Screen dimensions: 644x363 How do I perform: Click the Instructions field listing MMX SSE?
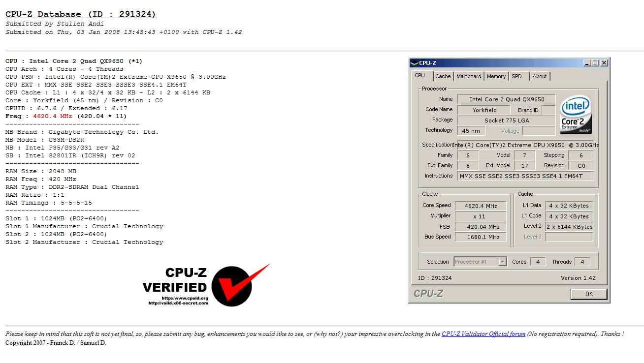(x=525, y=176)
